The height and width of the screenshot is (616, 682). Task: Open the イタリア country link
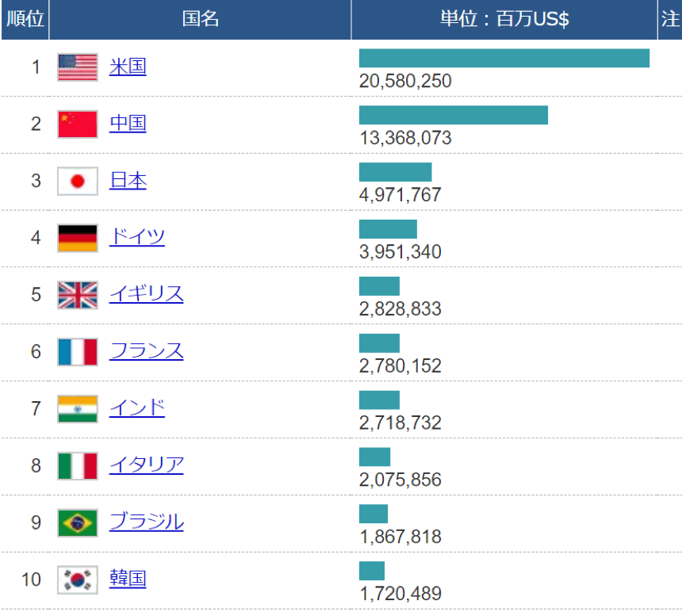147,465
